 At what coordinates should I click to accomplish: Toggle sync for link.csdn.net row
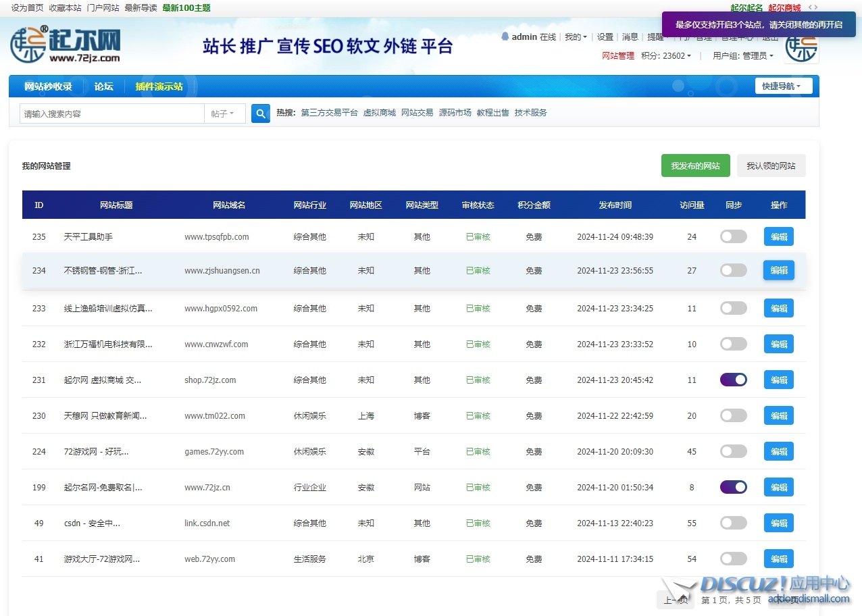tap(733, 523)
